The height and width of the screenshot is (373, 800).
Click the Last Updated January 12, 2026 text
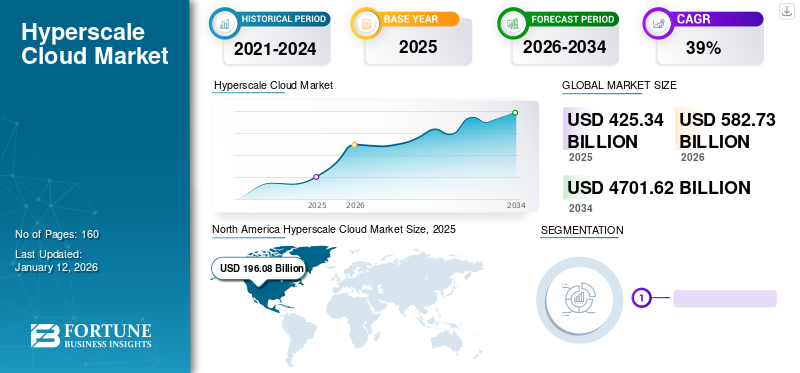(56, 261)
